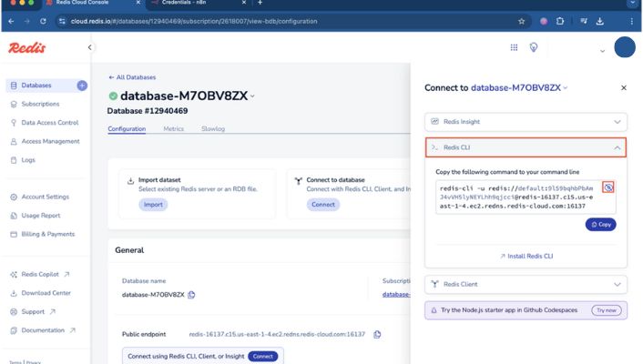Click the lightbulb tips icon in header

tap(535, 47)
